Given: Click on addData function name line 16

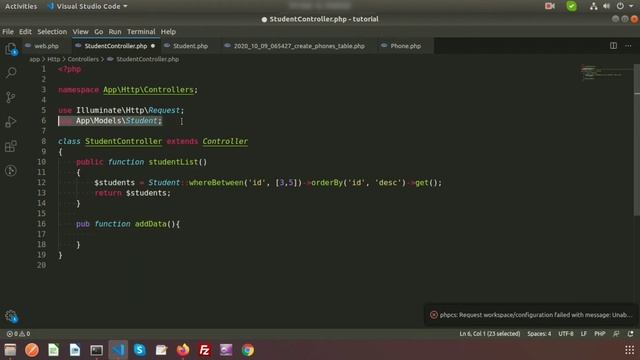Looking at the screenshot, I should tap(151, 224).
